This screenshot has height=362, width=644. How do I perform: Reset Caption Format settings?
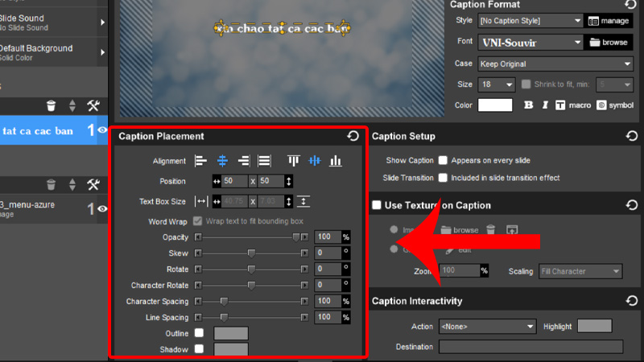click(x=630, y=5)
